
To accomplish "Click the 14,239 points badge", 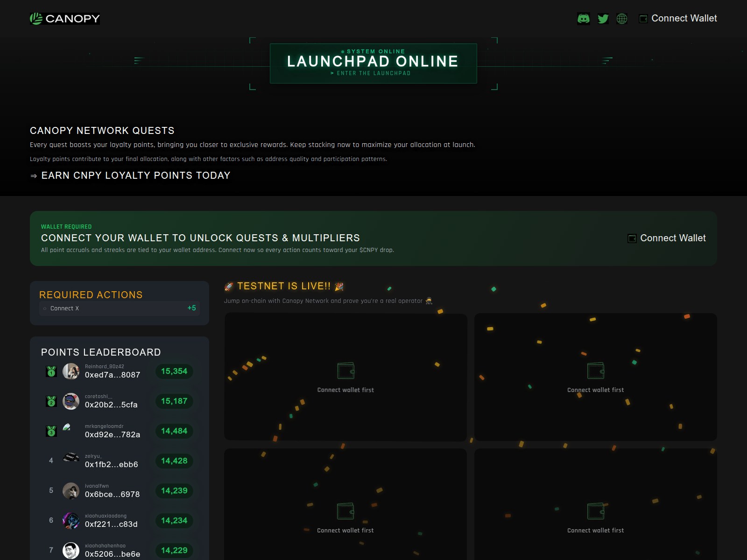I will (174, 491).
